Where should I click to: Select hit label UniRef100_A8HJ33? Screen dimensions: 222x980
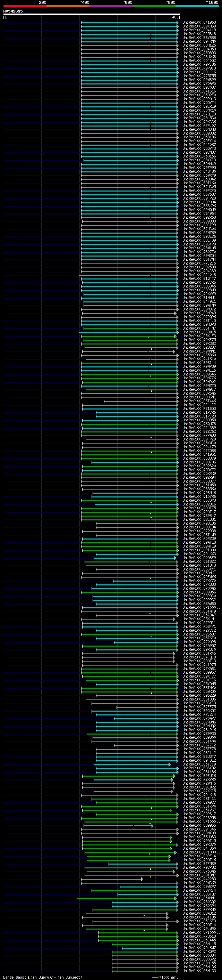pyautogui.click(x=199, y=971)
